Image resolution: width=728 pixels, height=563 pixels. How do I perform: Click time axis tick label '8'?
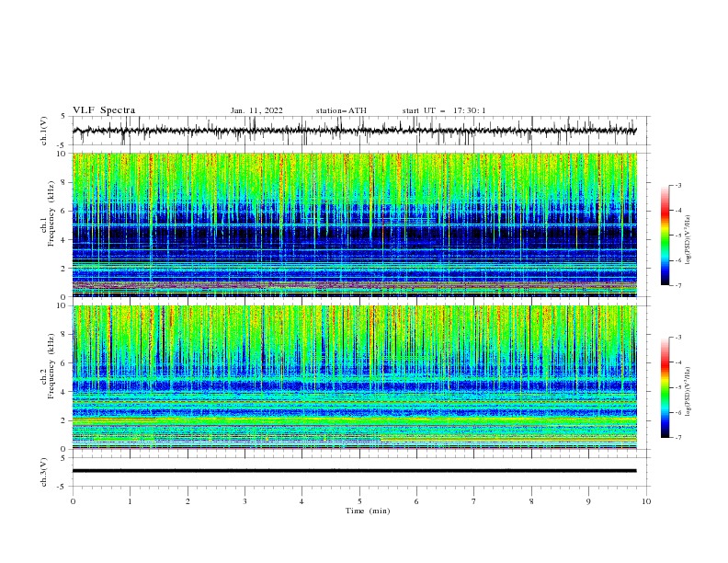pyautogui.click(x=531, y=501)
